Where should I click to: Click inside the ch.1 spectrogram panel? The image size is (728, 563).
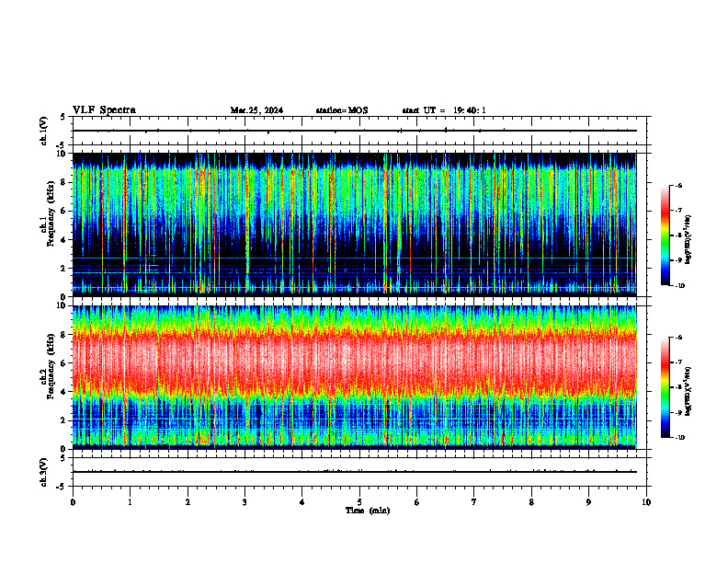(354, 224)
